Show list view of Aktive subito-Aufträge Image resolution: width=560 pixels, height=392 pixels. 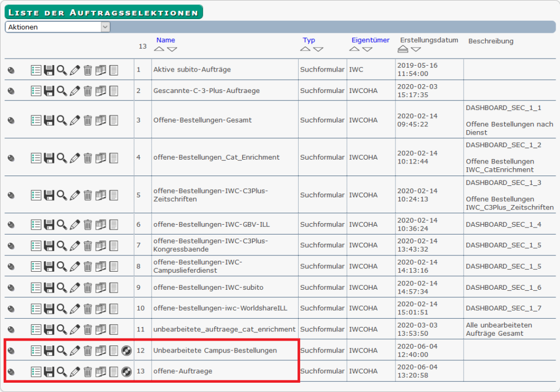tap(36, 70)
